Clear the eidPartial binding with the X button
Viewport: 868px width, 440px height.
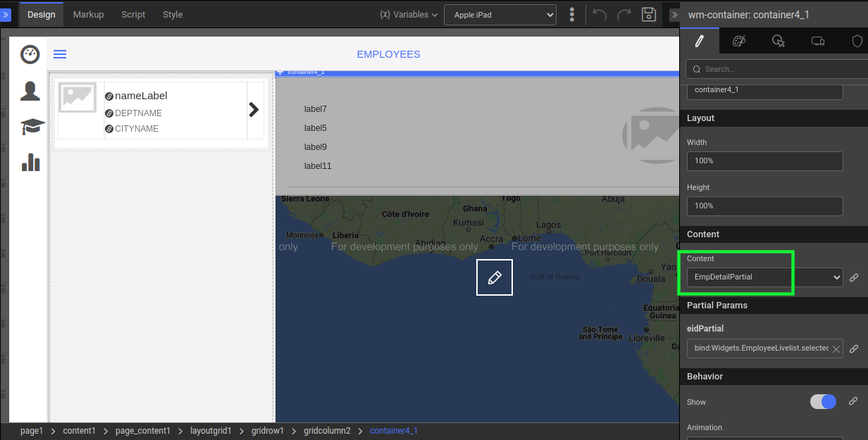[836, 348]
